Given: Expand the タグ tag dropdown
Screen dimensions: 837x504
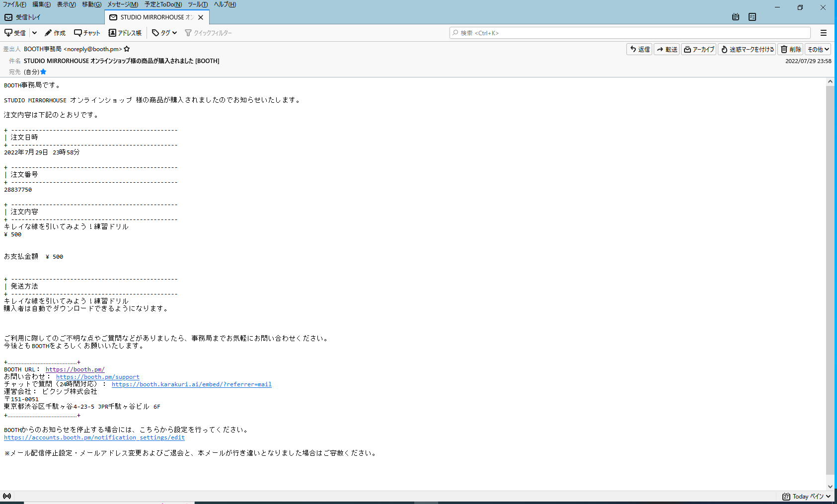Looking at the screenshot, I should [x=164, y=33].
